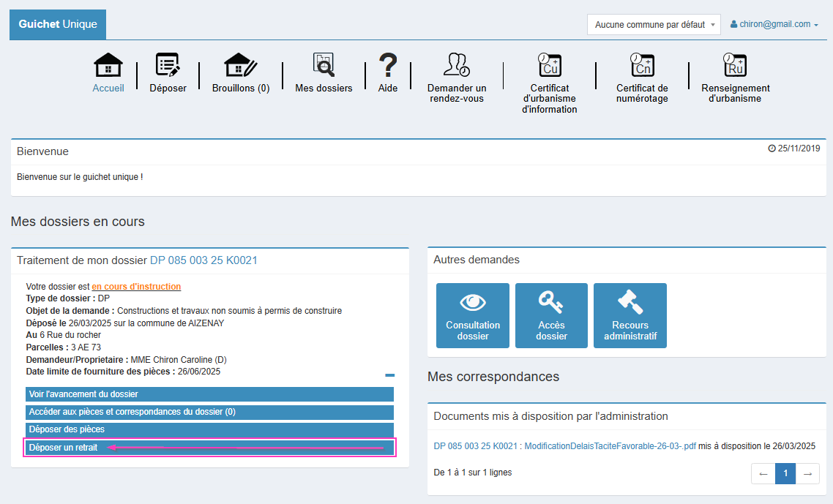Open Renseignement d'urbanisme icon
The width and height of the screenshot is (833, 504).
[x=735, y=67]
